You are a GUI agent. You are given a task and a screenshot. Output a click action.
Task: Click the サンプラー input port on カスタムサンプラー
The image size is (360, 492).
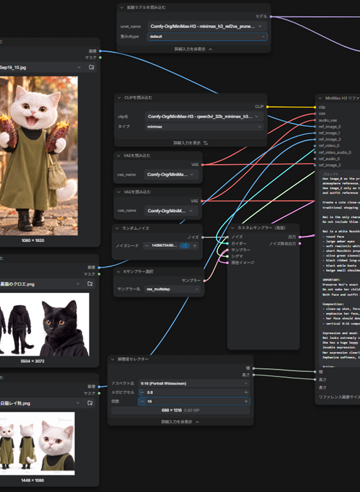228,250
